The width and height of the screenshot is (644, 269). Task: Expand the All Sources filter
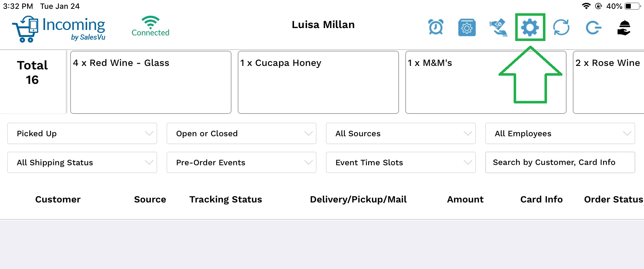(x=401, y=133)
